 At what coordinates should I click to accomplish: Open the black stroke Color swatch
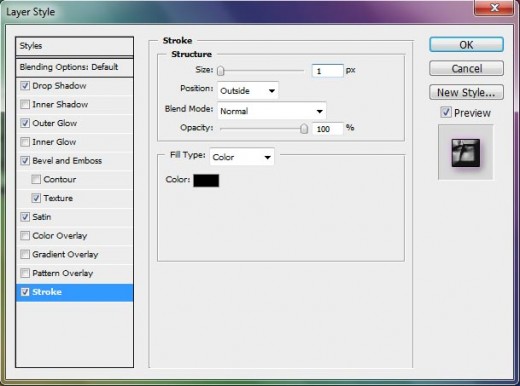206,180
